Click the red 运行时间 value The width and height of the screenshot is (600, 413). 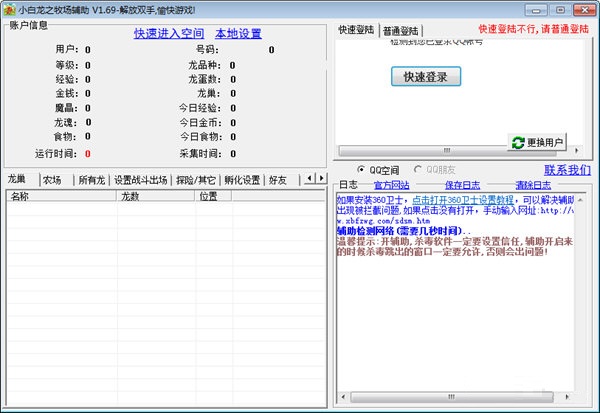88,154
